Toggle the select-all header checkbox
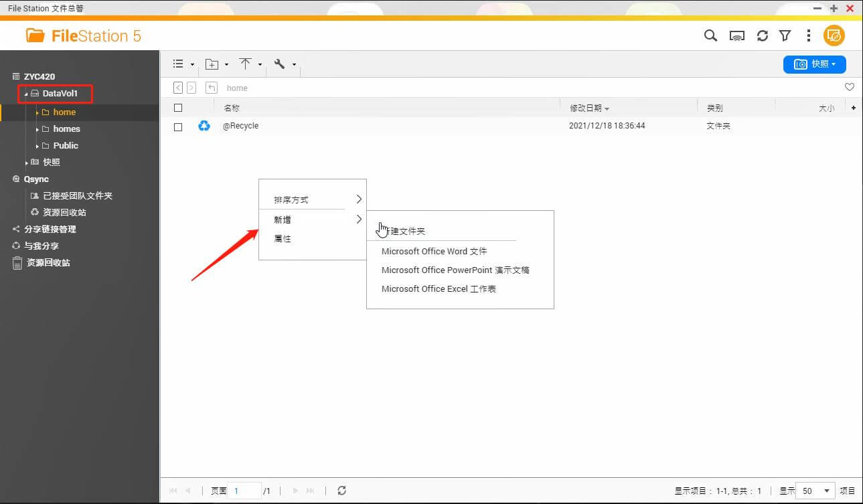Image resolution: width=863 pixels, height=504 pixels. (x=178, y=108)
